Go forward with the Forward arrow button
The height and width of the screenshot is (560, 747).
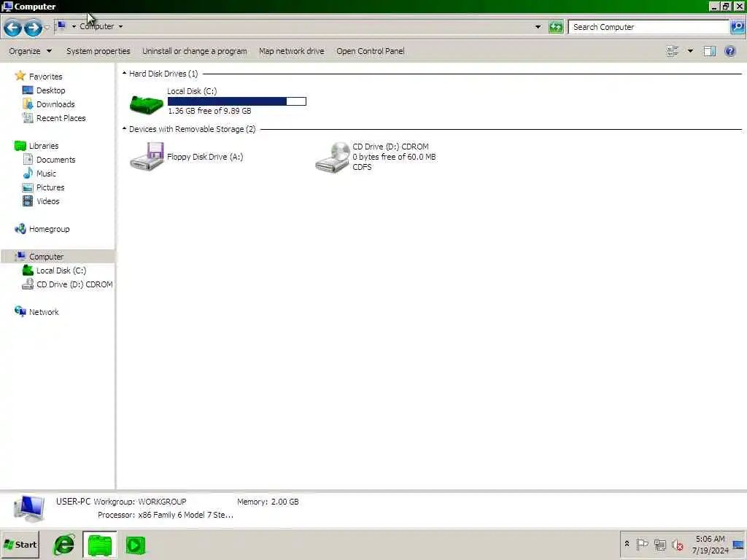click(32, 28)
